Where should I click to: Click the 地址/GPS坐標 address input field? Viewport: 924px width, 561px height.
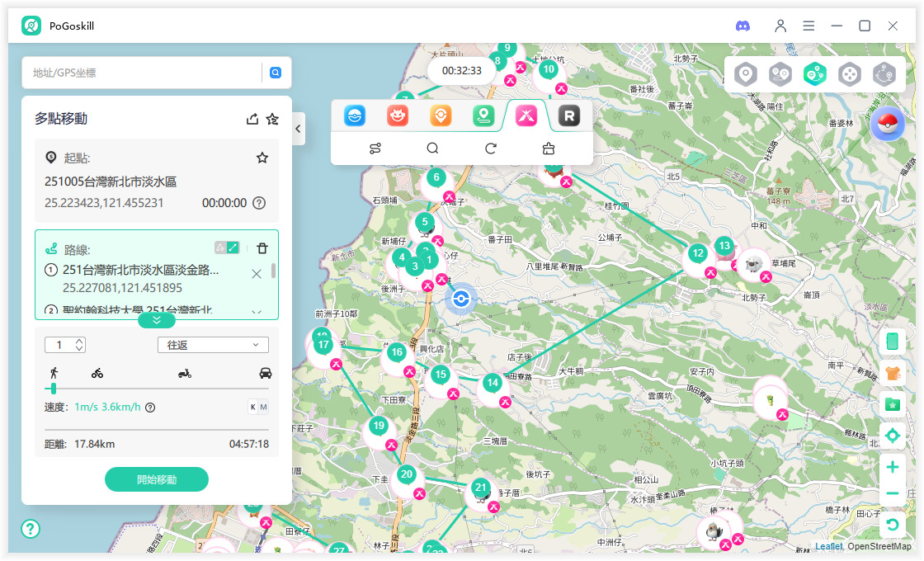pyautogui.click(x=140, y=73)
